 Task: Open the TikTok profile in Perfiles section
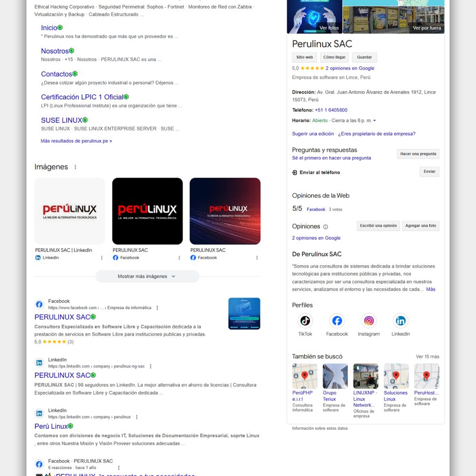click(x=305, y=321)
